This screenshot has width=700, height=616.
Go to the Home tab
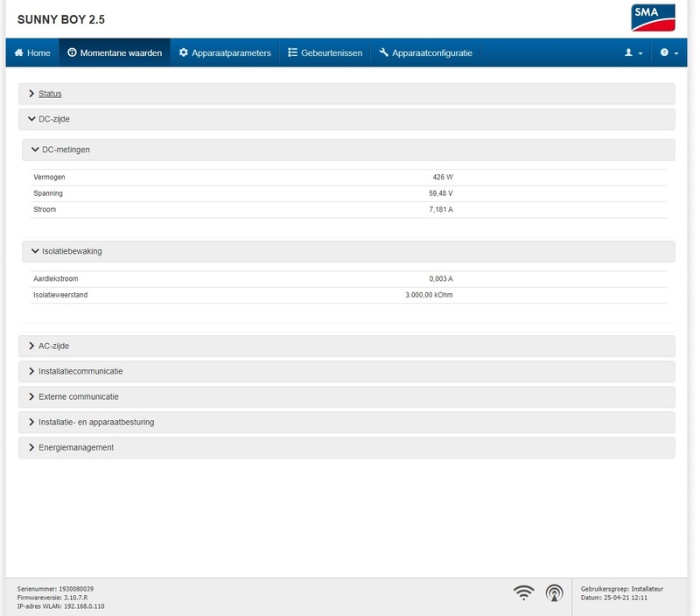coord(32,52)
